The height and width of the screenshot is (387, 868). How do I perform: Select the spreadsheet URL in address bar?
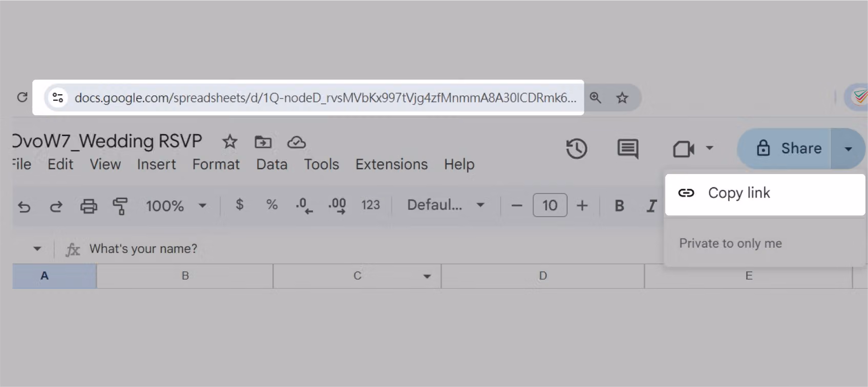coord(325,98)
